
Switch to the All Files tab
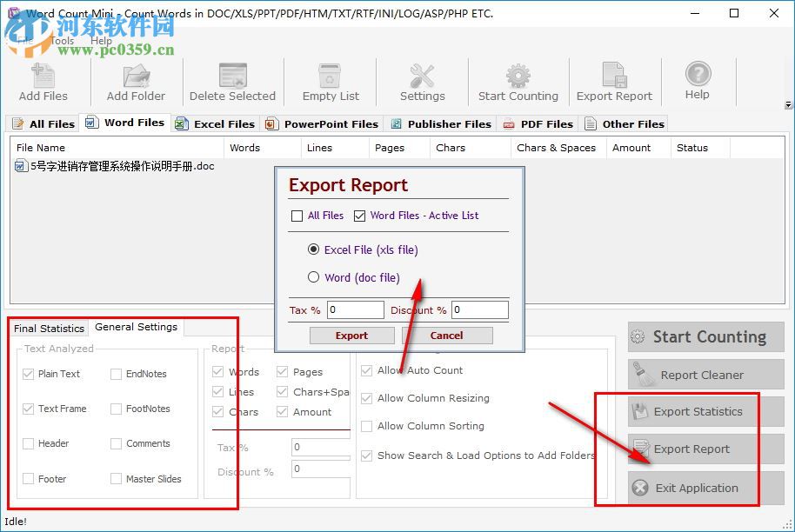pyautogui.click(x=43, y=123)
